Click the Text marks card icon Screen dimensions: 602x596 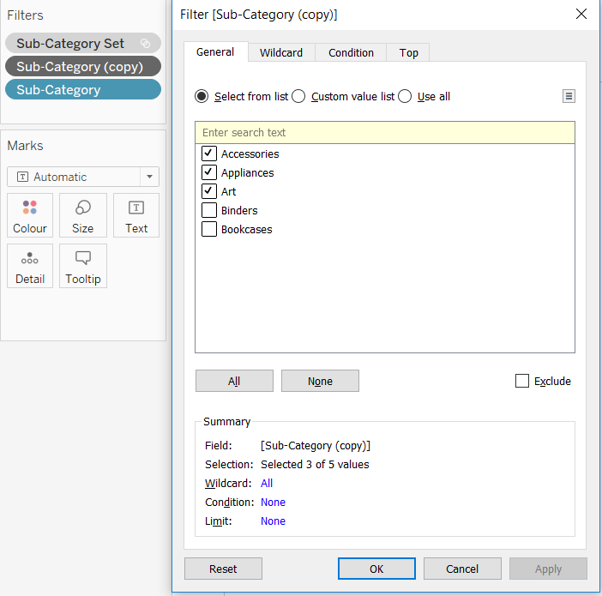(136, 208)
